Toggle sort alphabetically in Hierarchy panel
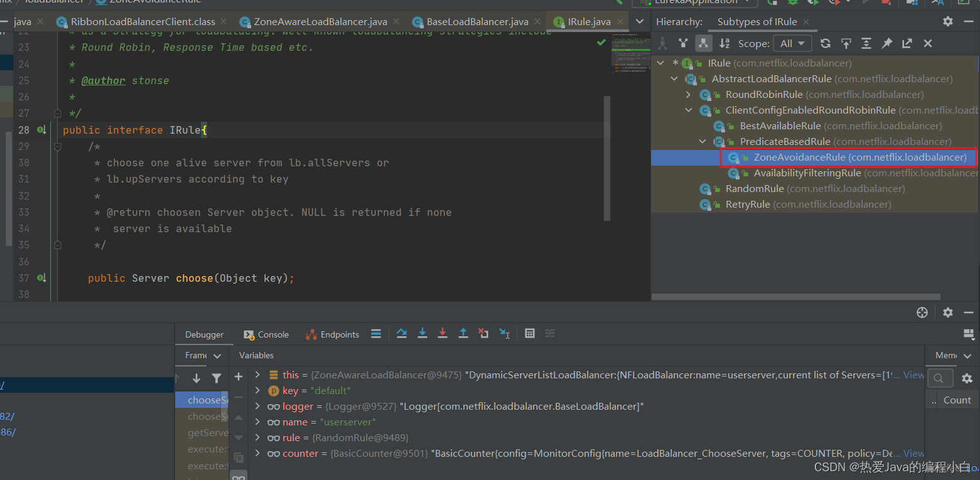The width and height of the screenshot is (980, 480). coord(724,43)
